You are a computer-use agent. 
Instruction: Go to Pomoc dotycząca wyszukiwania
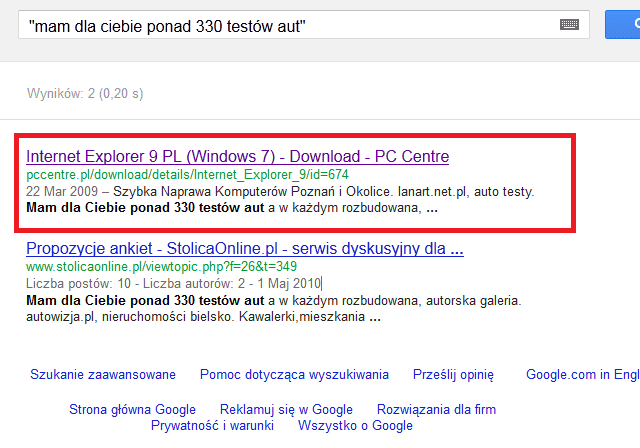(x=294, y=375)
